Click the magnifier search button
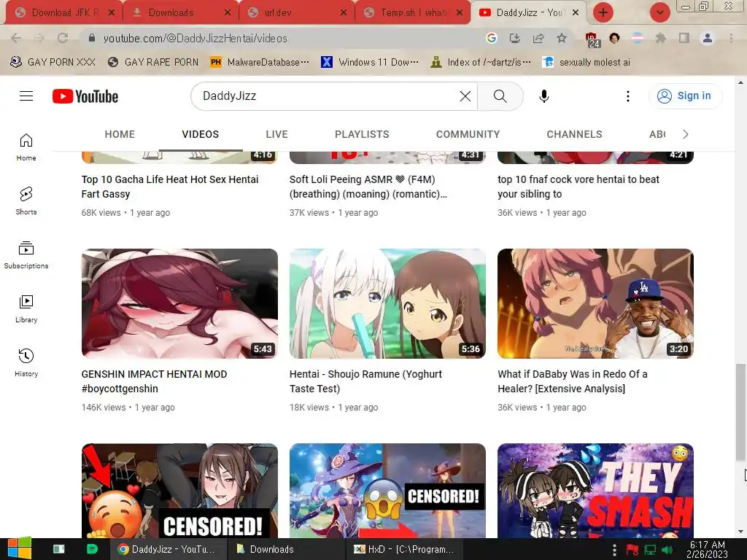This screenshot has height=560, width=747. point(500,96)
